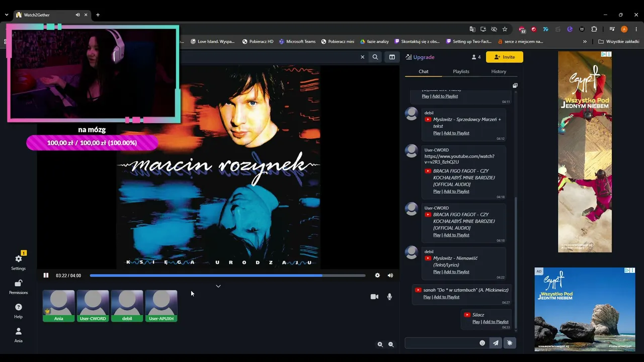Image resolution: width=644 pixels, height=362 pixels.
Task: Add Silacz to playlist
Action: pyautogui.click(x=496, y=322)
